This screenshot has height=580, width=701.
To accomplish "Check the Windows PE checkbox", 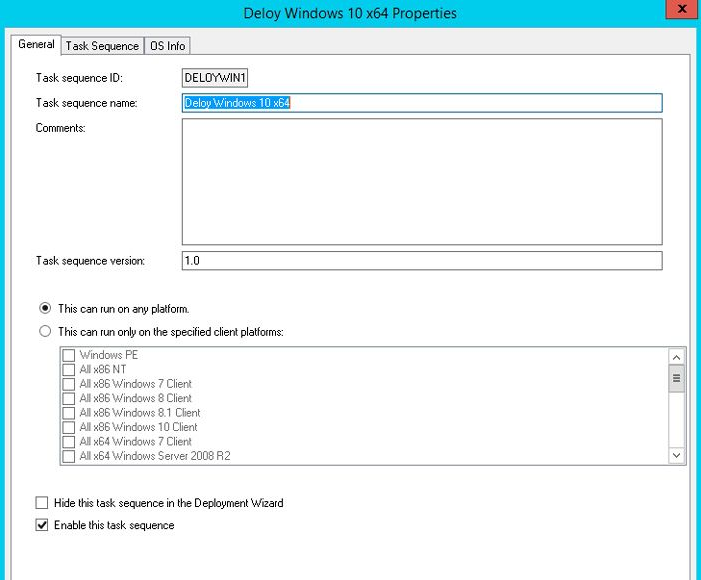I will coord(68,355).
